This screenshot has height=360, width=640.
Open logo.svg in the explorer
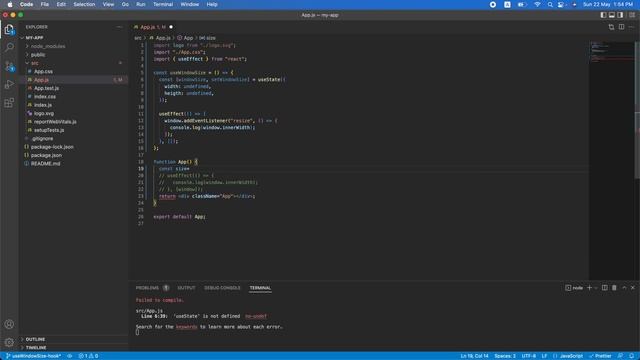(x=44, y=113)
